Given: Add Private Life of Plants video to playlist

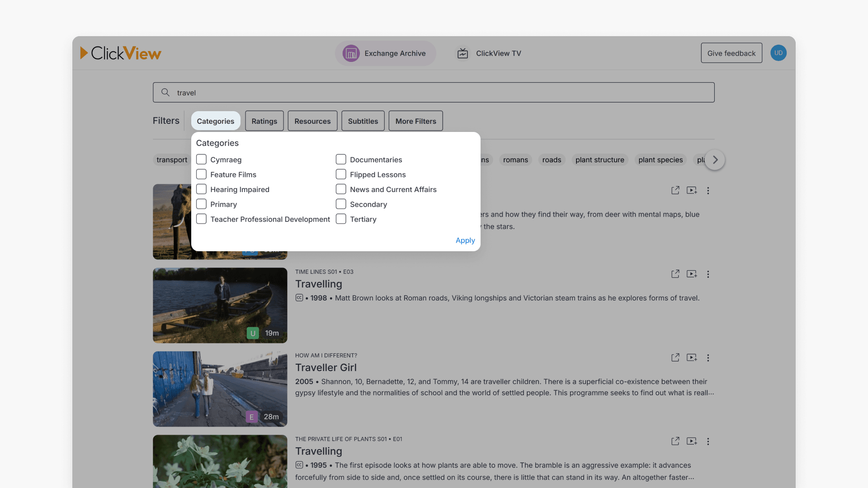Looking at the screenshot, I should [692, 441].
